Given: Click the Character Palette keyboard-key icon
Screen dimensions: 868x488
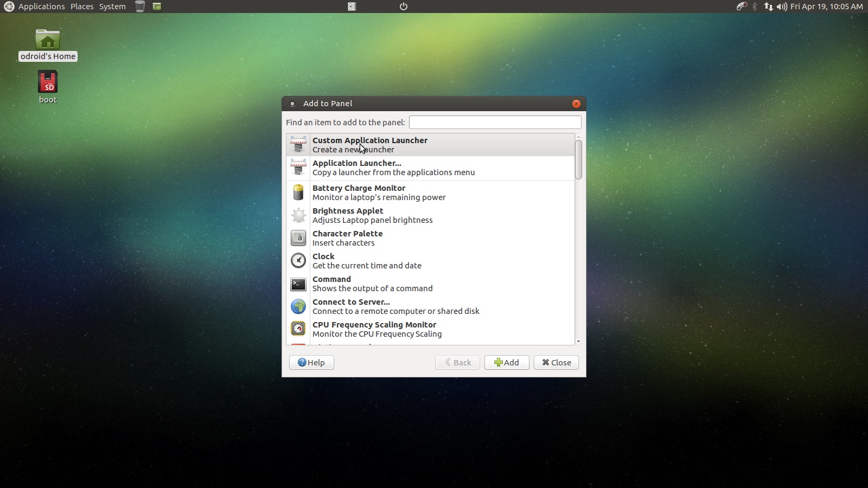Looking at the screenshot, I should point(298,238).
